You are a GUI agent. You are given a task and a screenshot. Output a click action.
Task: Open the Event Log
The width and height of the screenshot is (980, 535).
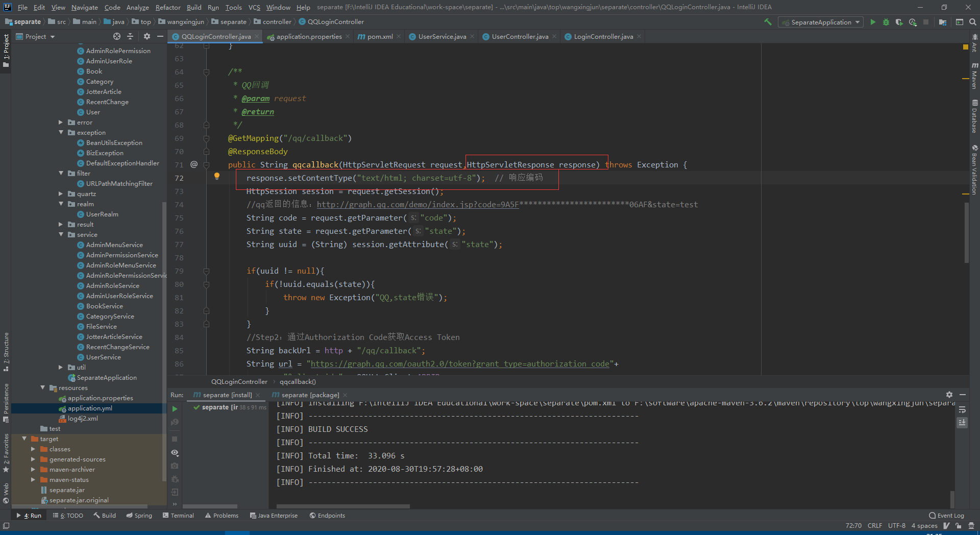tap(946, 516)
